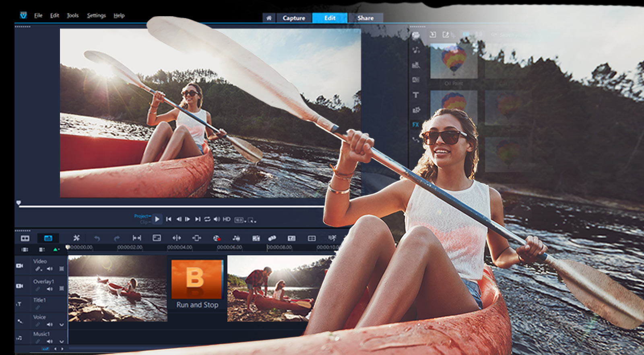Open the pan and zoom tool

tap(196, 238)
